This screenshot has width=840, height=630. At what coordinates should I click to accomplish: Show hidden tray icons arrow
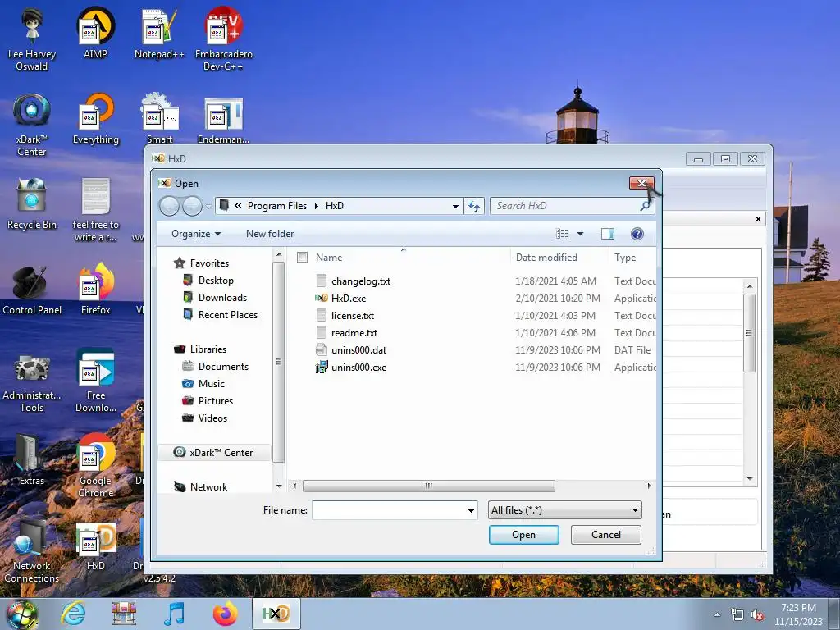pos(717,614)
